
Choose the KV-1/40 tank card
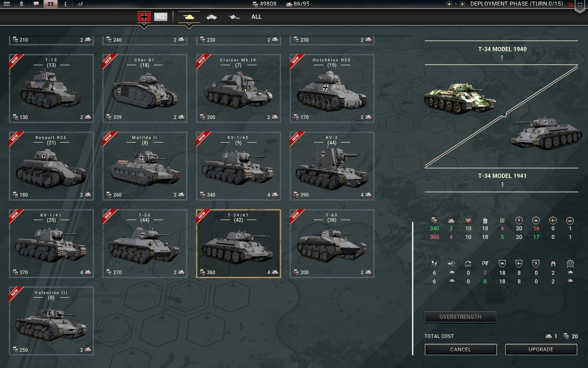tap(238, 166)
